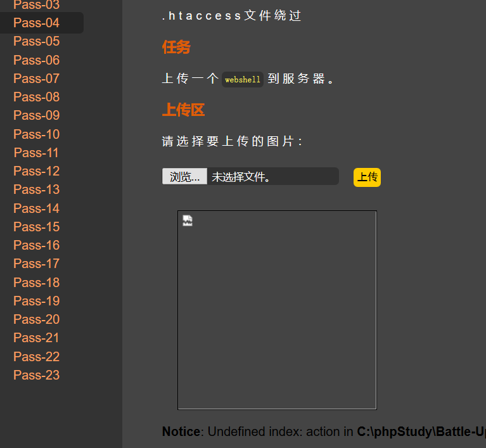This screenshot has width=486, height=448.
Task: Select Pass-16 in the list
Action: (36, 245)
